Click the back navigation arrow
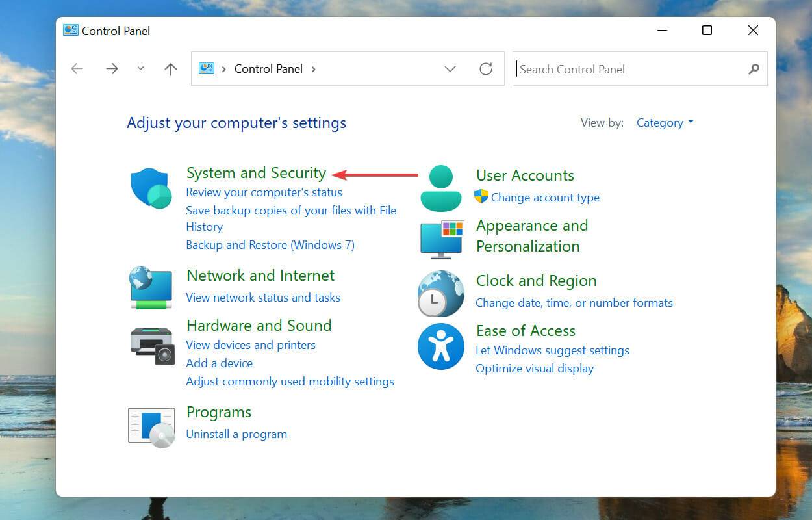This screenshot has height=520, width=812. coord(77,68)
